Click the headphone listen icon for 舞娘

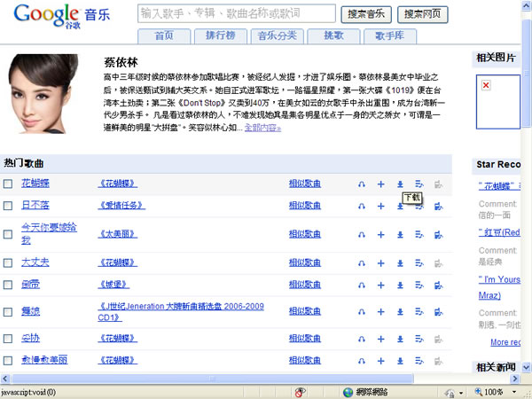362,311
